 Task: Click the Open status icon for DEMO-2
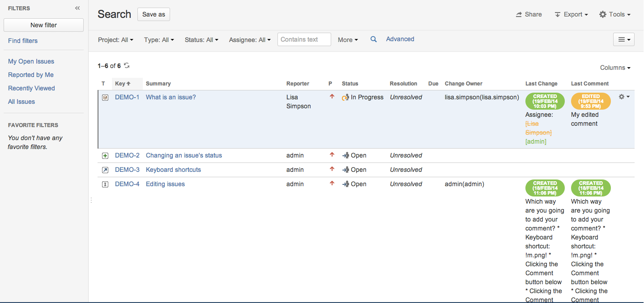(345, 156)
